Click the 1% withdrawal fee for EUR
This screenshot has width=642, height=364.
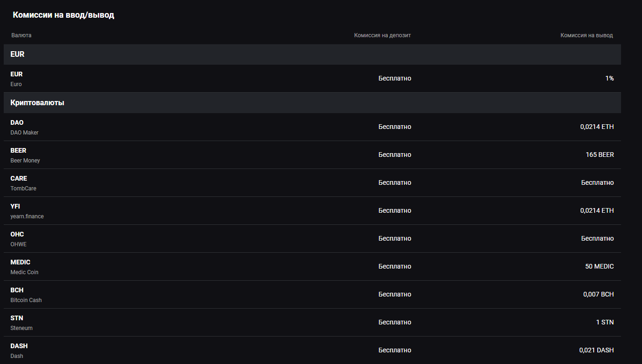pos(609,78)
